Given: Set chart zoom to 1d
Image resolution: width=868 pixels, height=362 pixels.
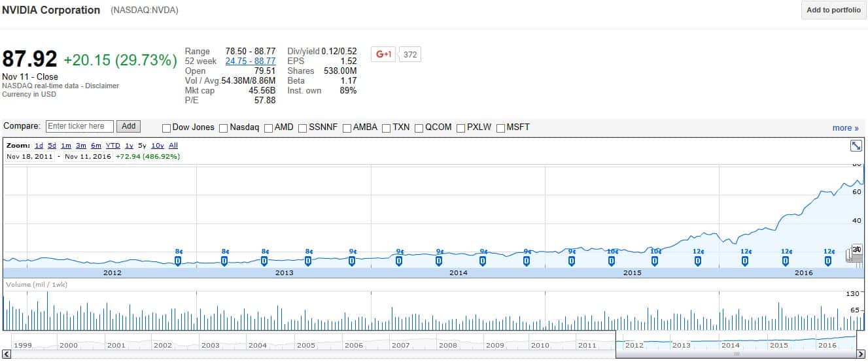Looking at the screenshot, I should [39, 146].
